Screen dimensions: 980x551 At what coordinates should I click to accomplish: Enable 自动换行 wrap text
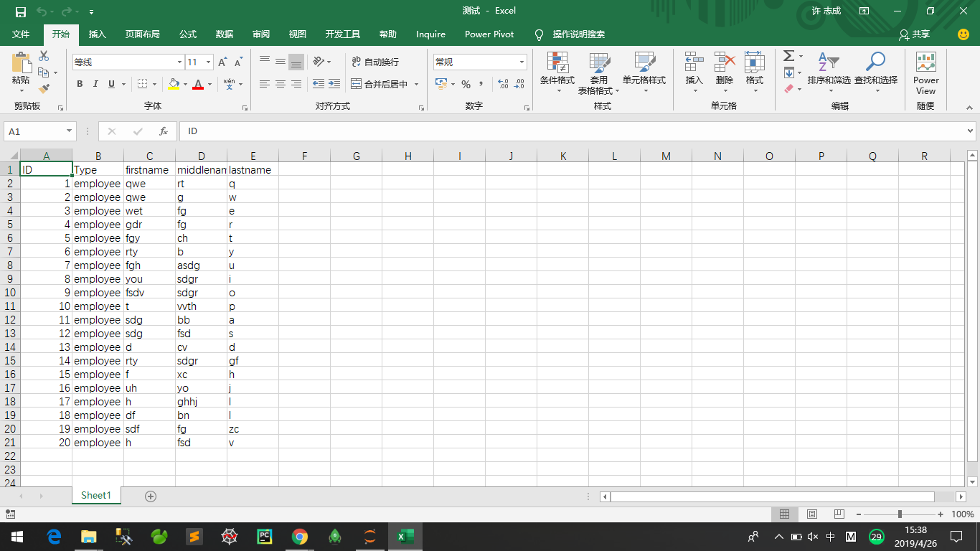(x=378, y=62)
